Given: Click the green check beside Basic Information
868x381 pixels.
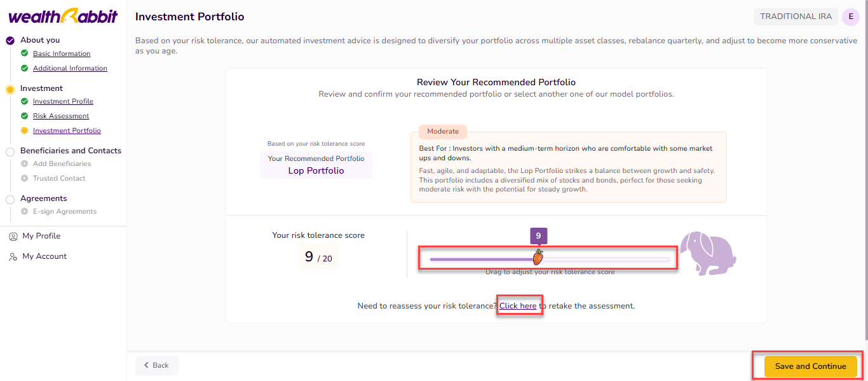Looking at the screenshot, I should pos(25,53).
